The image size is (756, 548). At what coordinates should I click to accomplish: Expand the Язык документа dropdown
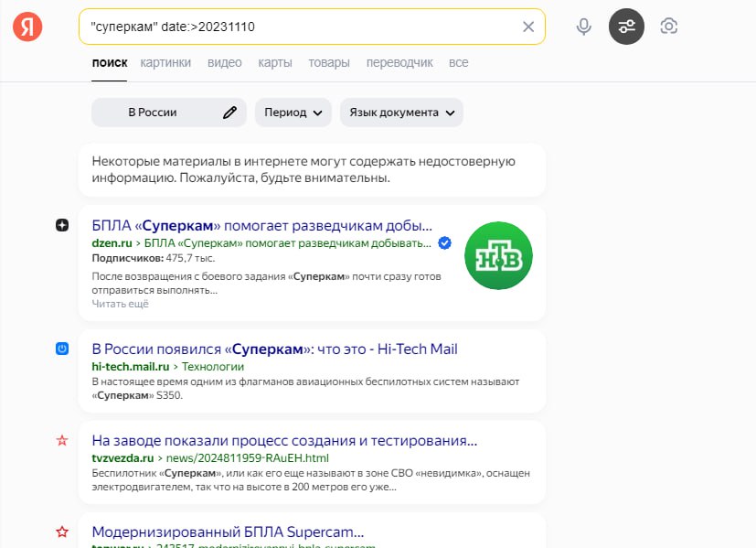pyautogui.click(x=401, y=113)
